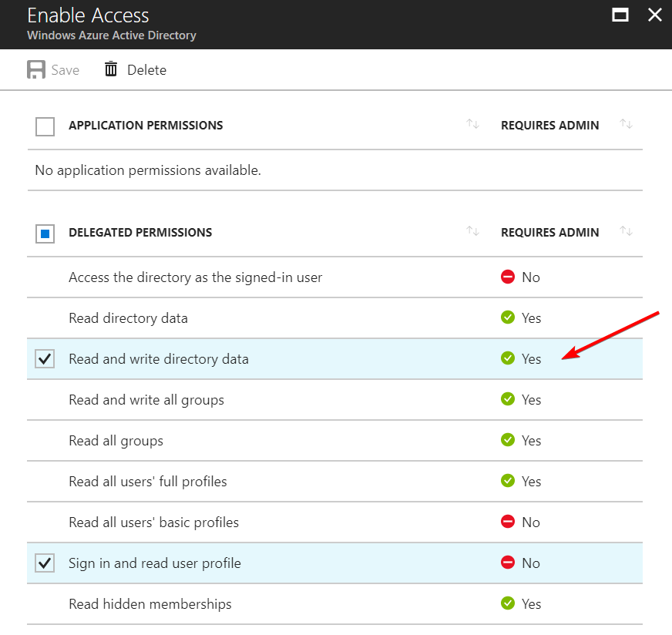Uncheck Read and write directory data

click(45, 359)
